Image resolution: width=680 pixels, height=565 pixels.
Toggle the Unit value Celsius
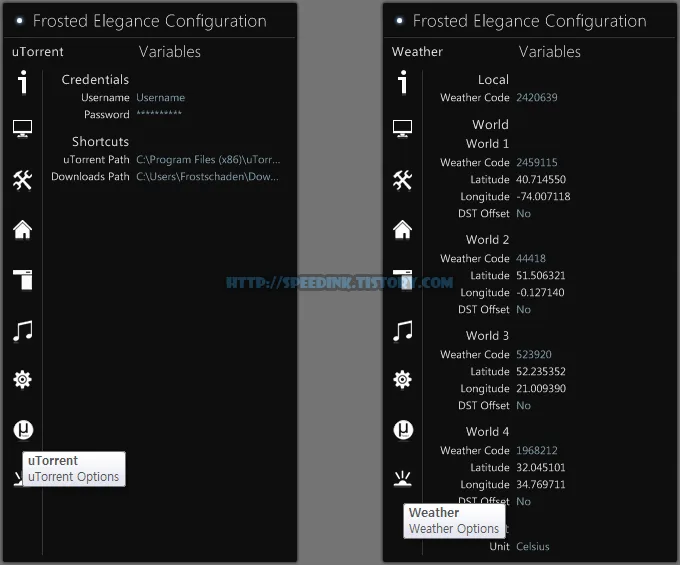(x=533, y=546)
